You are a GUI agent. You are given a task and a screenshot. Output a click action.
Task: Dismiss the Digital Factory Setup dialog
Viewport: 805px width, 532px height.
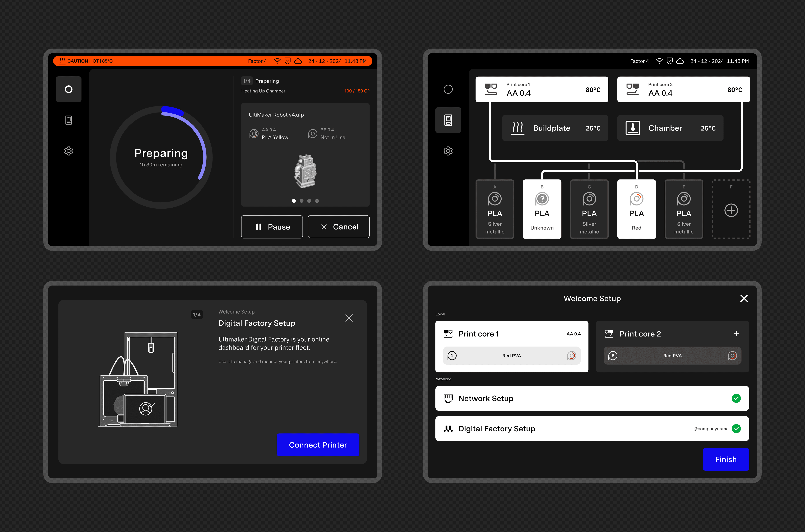[349, 318]
